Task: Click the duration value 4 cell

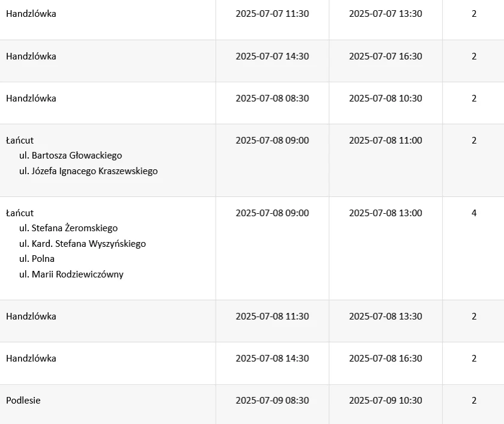Action: click(x=473, y=213)
